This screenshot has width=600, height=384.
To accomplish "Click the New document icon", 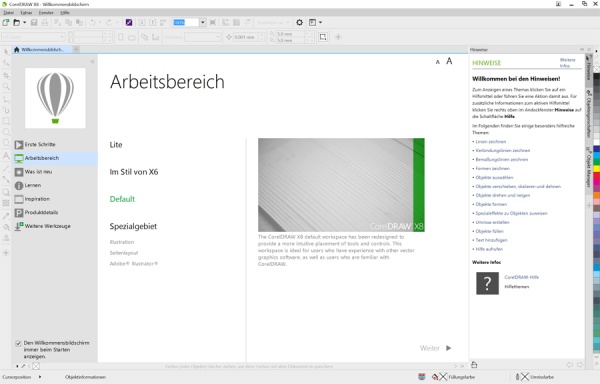I will (x=6, y=23).
